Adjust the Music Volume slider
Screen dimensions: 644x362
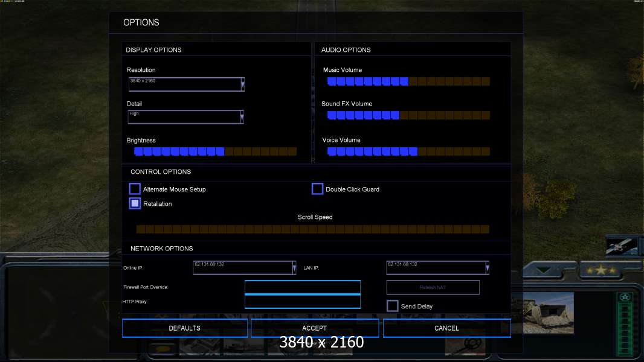click(x=408, y=81)
